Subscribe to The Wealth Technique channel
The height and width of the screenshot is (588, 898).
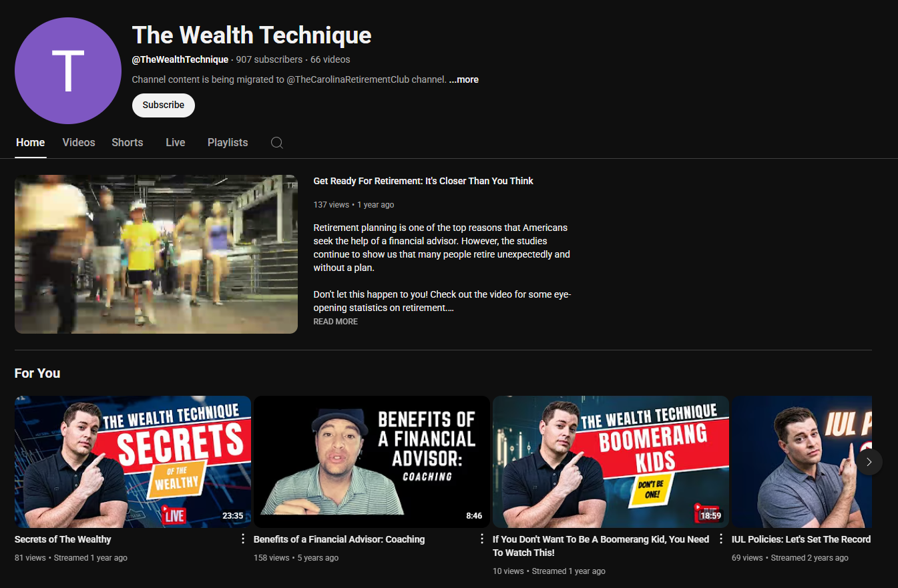click(x=164, y=105)
